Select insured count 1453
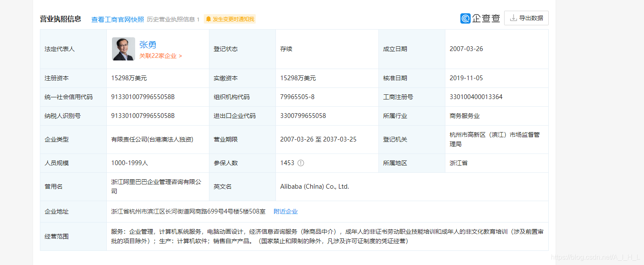This screenshot has width=644, height=265. point(287,163)
